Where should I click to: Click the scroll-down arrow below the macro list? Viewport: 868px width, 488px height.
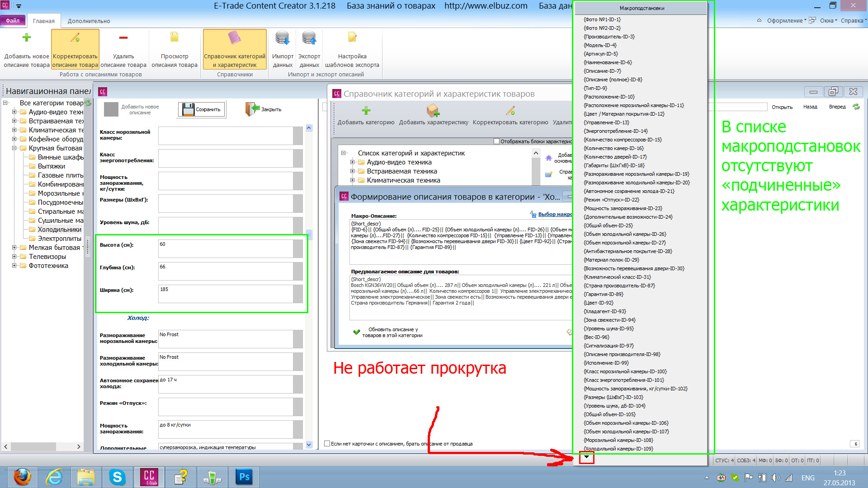point(586,457)
